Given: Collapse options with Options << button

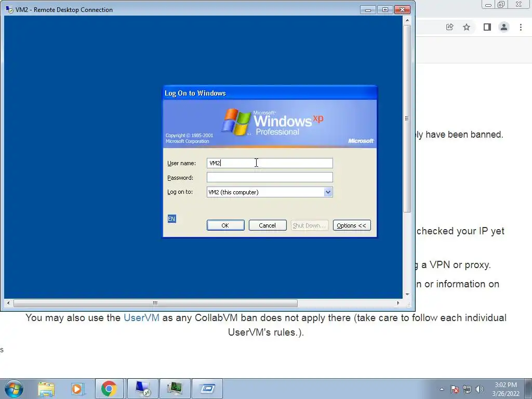Looking at the screenshot, I should tap(352, 225).
